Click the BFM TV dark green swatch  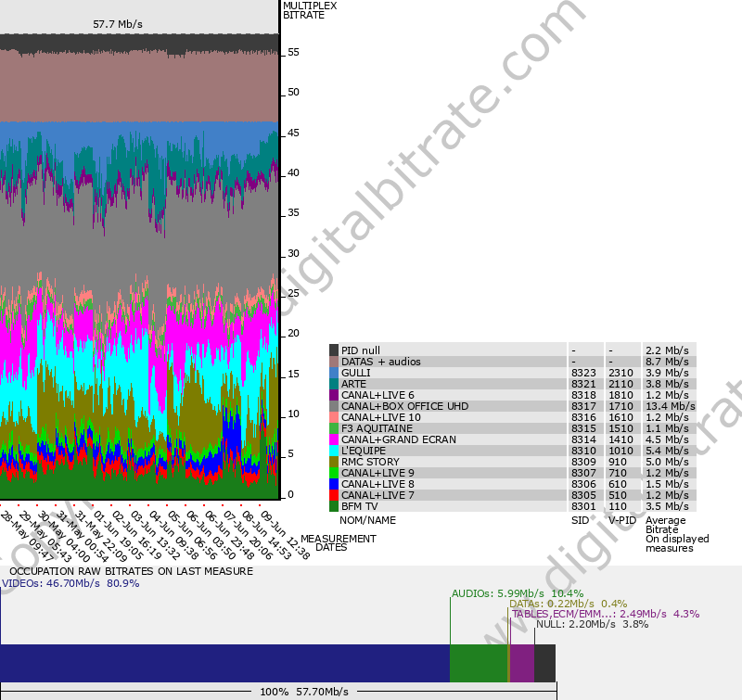coord(334,506)
